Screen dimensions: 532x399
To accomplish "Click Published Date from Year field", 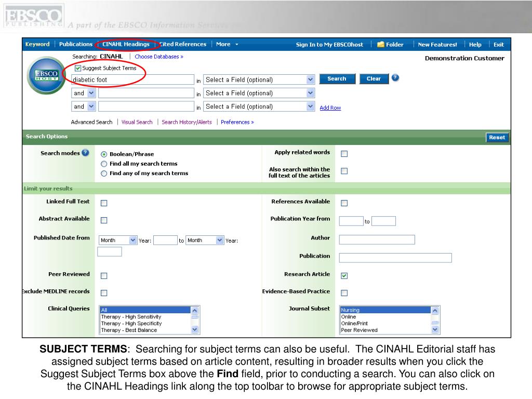I will 165,240.
